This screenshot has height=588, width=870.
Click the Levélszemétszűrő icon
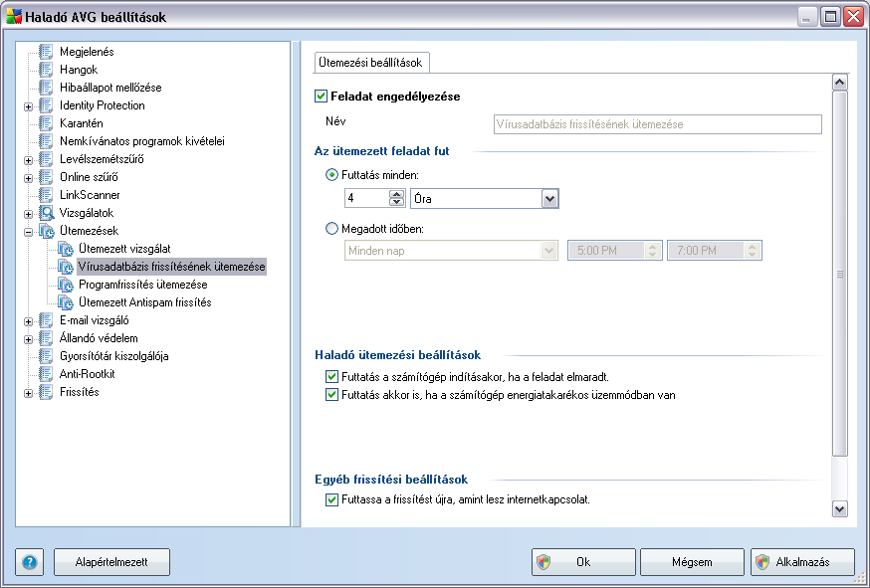[46, 159]
